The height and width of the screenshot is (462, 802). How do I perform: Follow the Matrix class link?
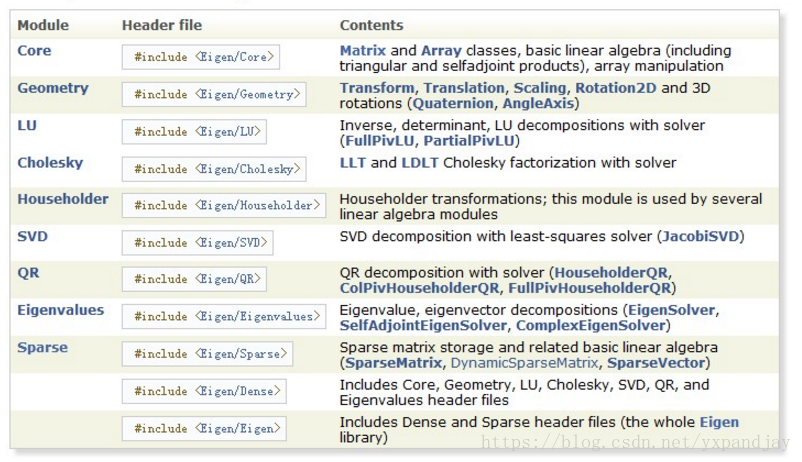pos(363,51)
